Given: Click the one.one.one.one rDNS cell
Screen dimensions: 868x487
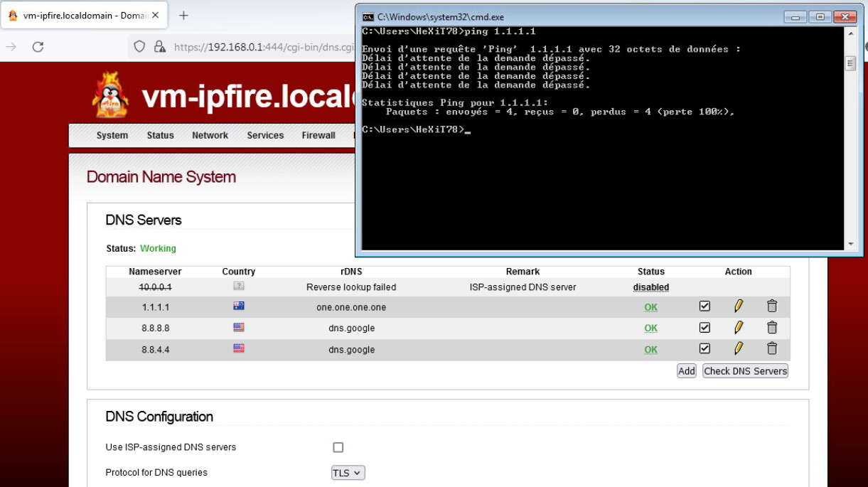Looking at the screenshot, I should click(351, 307).
